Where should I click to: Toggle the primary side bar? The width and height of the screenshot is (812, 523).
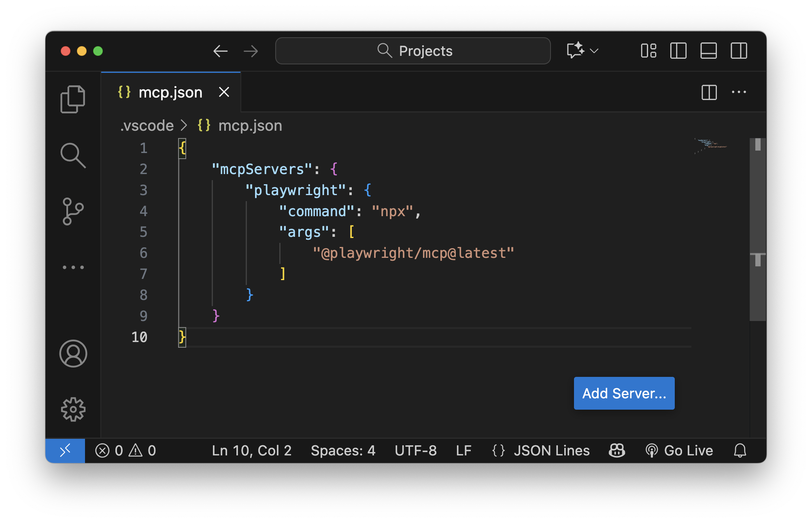click(678, 51)
